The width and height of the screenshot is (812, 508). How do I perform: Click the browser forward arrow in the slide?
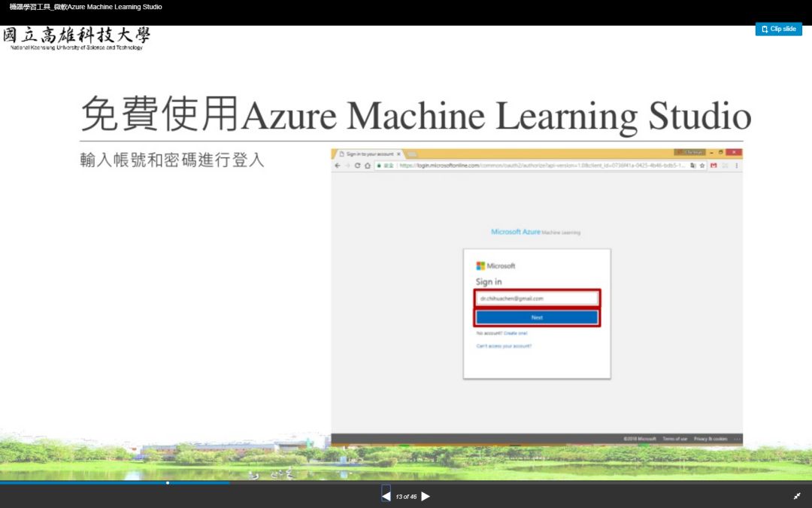[347, 166]
